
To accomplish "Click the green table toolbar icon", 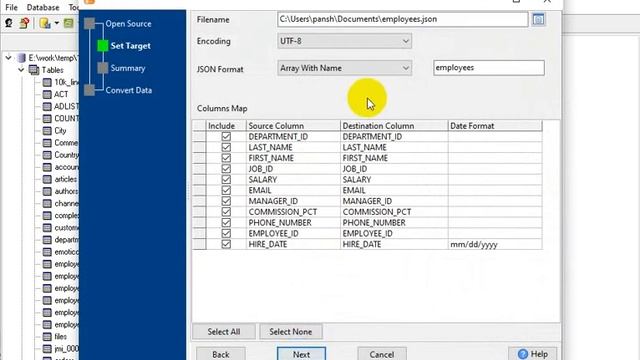I will pyautogui.click(x=69, y=23).
